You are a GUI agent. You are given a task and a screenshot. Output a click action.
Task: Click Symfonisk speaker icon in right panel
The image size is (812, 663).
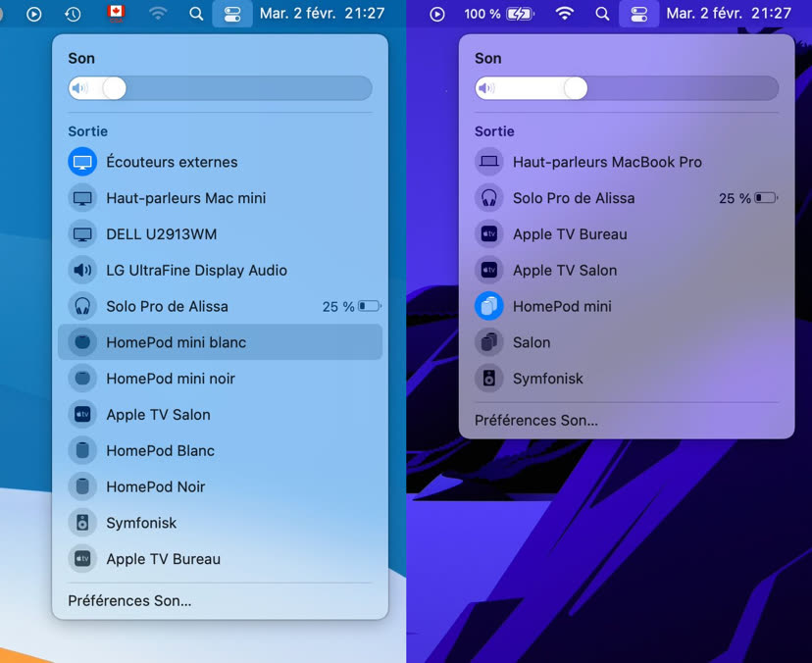click(488, 379)
